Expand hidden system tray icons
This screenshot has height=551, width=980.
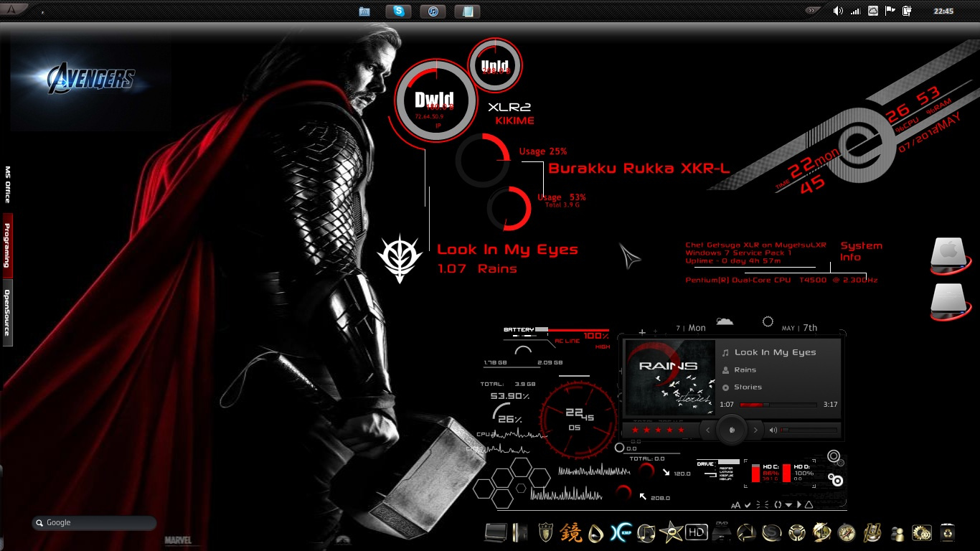812,11
